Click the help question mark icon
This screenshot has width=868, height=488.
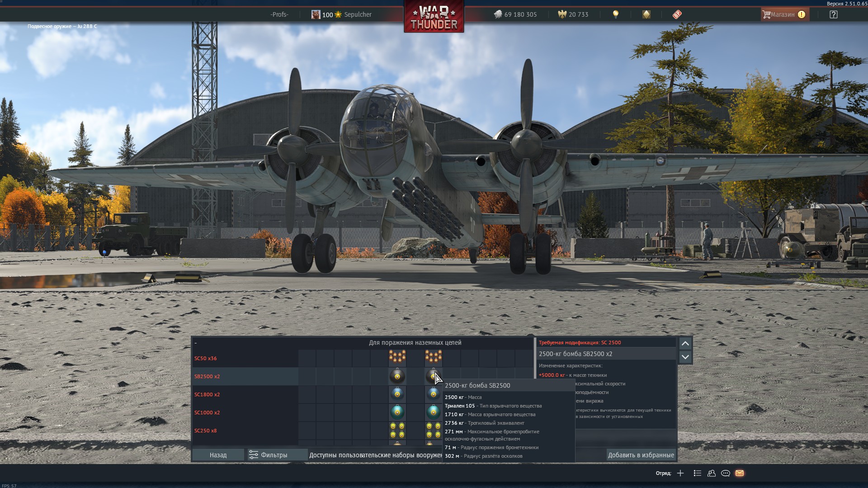[x=833, y=14]
